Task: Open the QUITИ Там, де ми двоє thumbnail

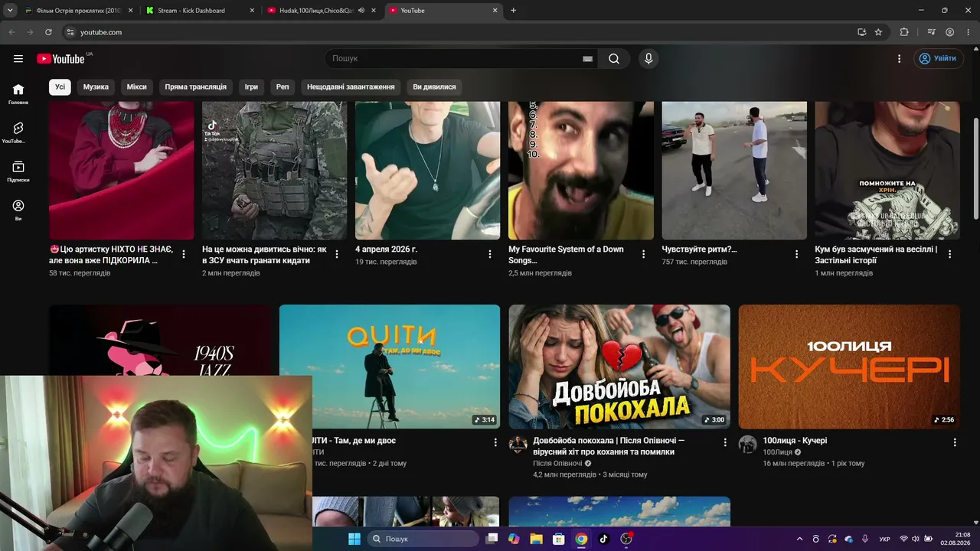Action: (x=390, y=367)
